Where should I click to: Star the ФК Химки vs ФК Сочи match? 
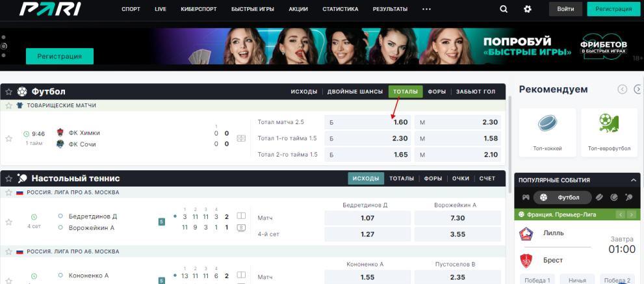tap(9, 138)
